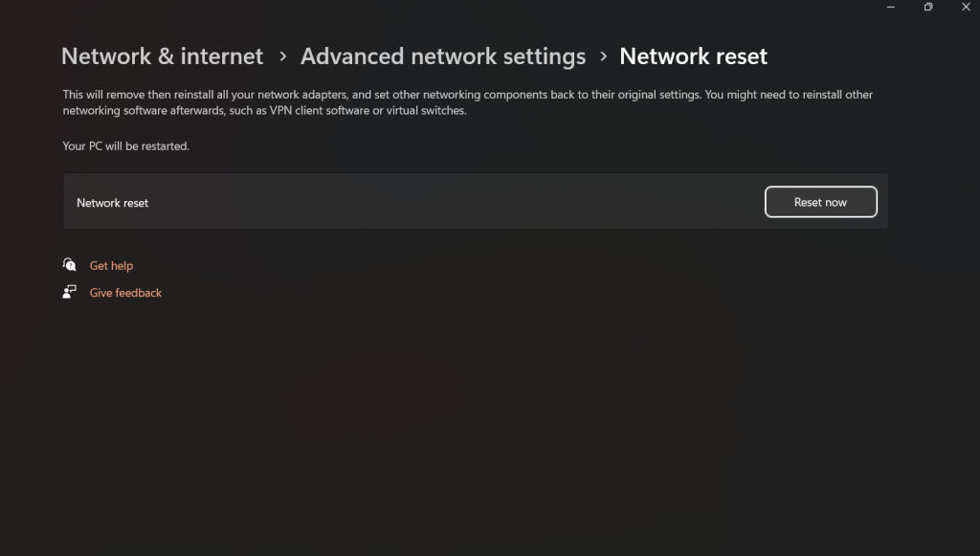Click the X close icon
This screenshot has width=980, height=556.
tap(966, 7)
